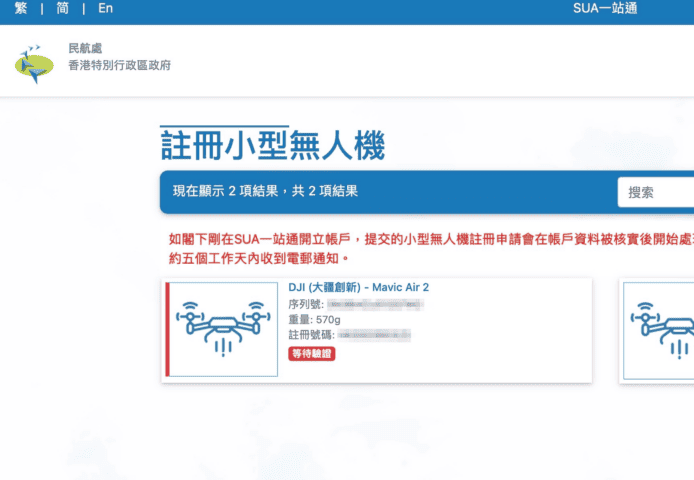The image size is (694, 480).
Task: Switch language to Traditional Chinese (繁)
Action: 21,9
